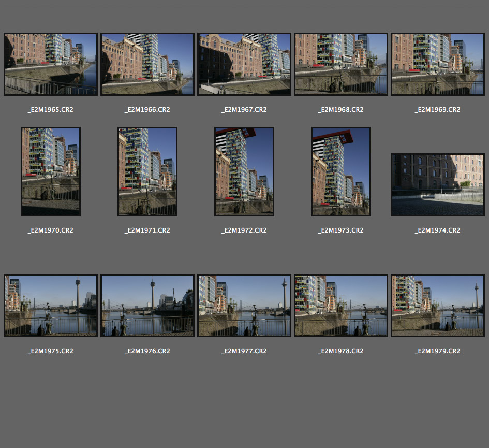This screenshot has height=448, width=489.
Task: Select the filename label _E2M1972.CR2
Action: tap(244, 230)
